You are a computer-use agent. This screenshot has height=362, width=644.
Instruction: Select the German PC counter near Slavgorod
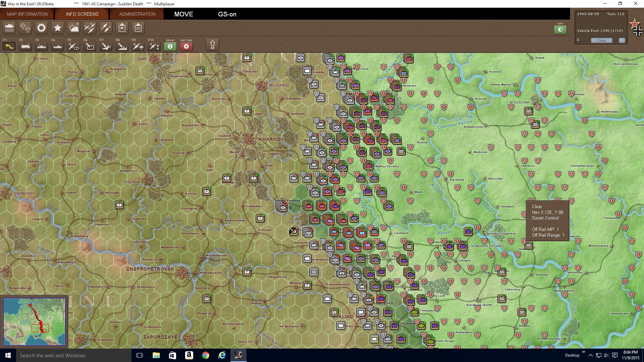click(207, 299)
